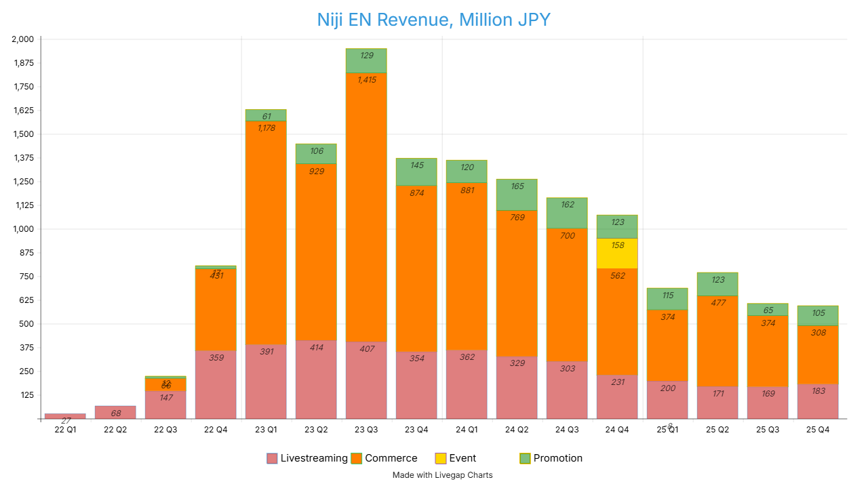Select the 23 Q4 Livestreaming segment showing 354

[x=416, y=386]
